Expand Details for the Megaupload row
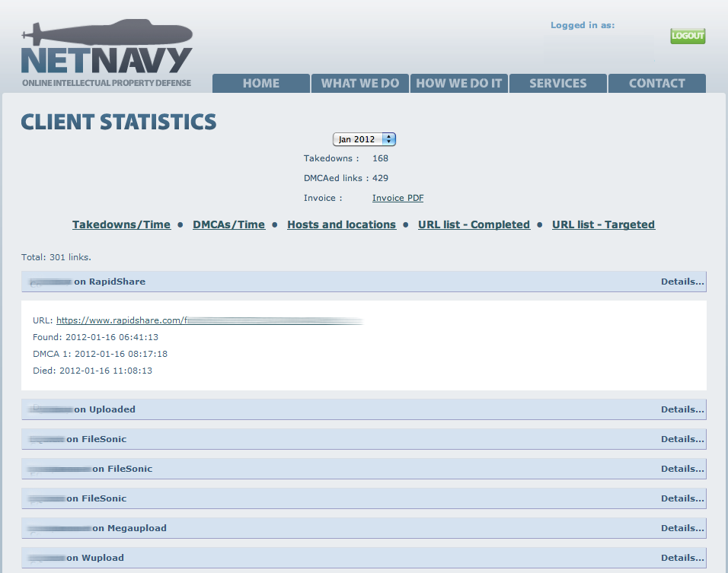This screenshot has width=728, height=573. [682, 528]
